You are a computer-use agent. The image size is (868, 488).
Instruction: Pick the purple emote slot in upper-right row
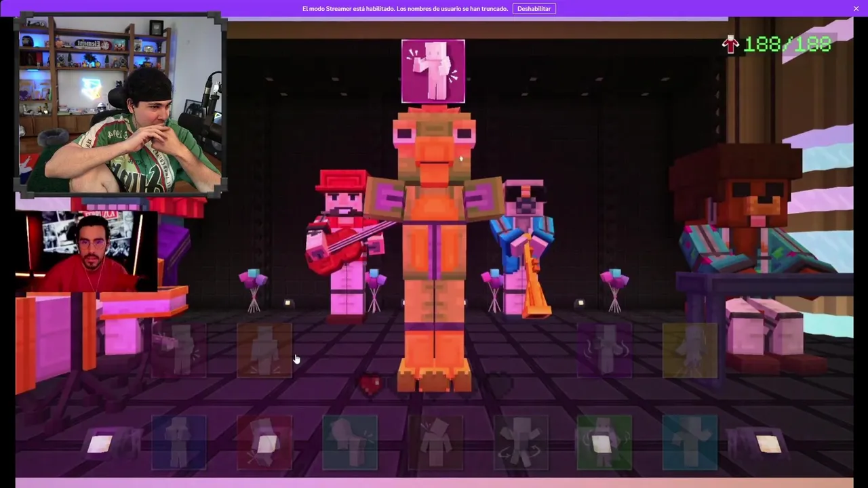tap(605, 350)
